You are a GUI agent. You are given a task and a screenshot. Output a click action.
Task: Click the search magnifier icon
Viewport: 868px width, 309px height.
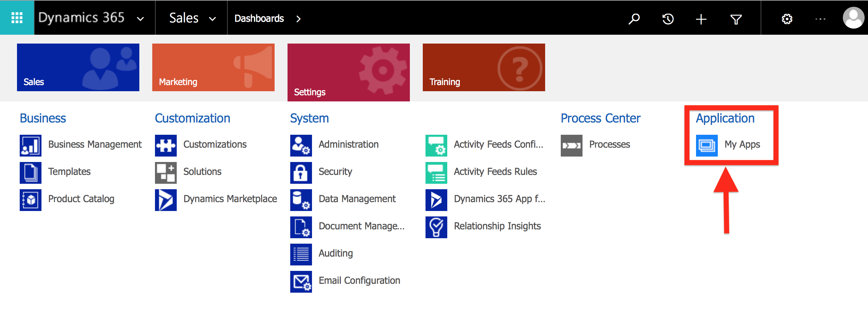tap(634, 19)
